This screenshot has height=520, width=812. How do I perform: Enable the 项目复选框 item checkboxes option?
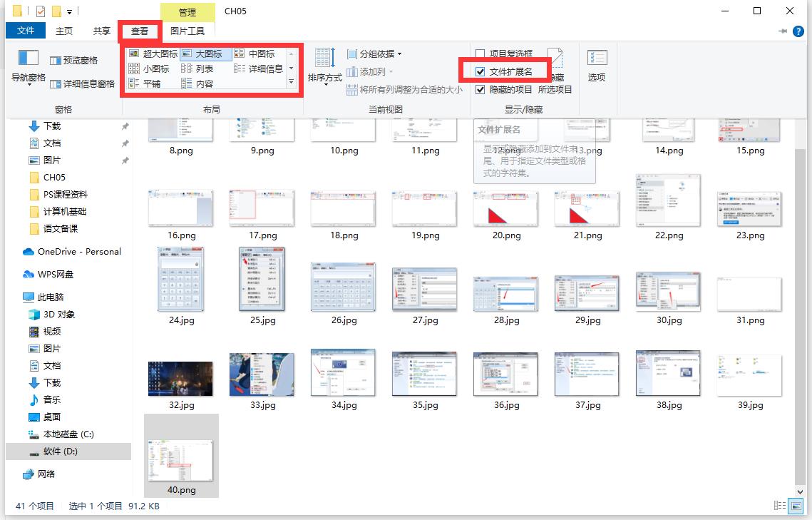[x=480, y=53]
